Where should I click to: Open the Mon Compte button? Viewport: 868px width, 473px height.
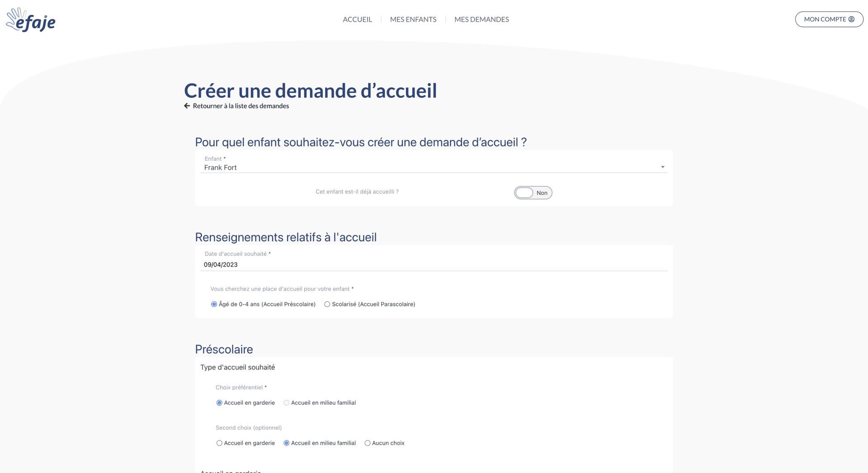pyautogui.click(x=828, y=19)
